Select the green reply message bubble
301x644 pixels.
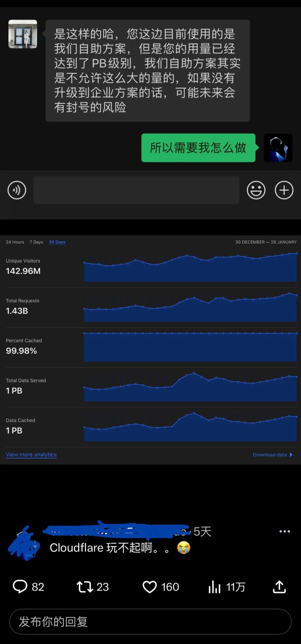coord(198,148)
